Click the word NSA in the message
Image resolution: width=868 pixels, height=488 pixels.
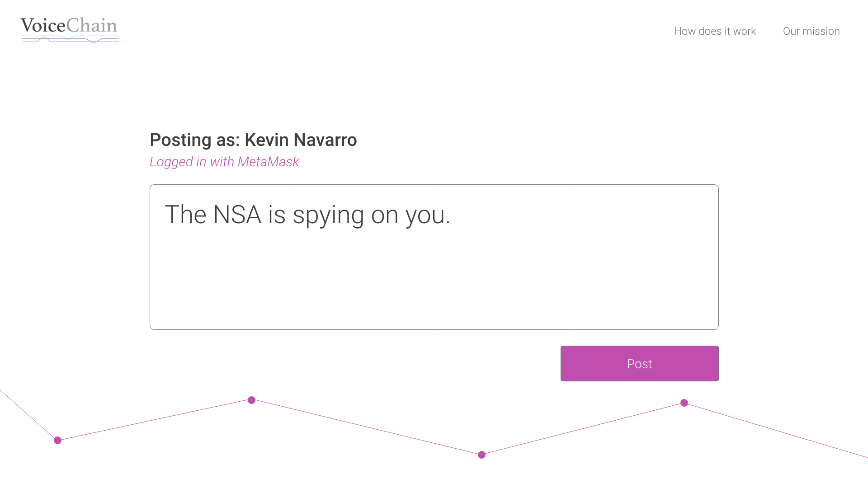pos(237,215)
